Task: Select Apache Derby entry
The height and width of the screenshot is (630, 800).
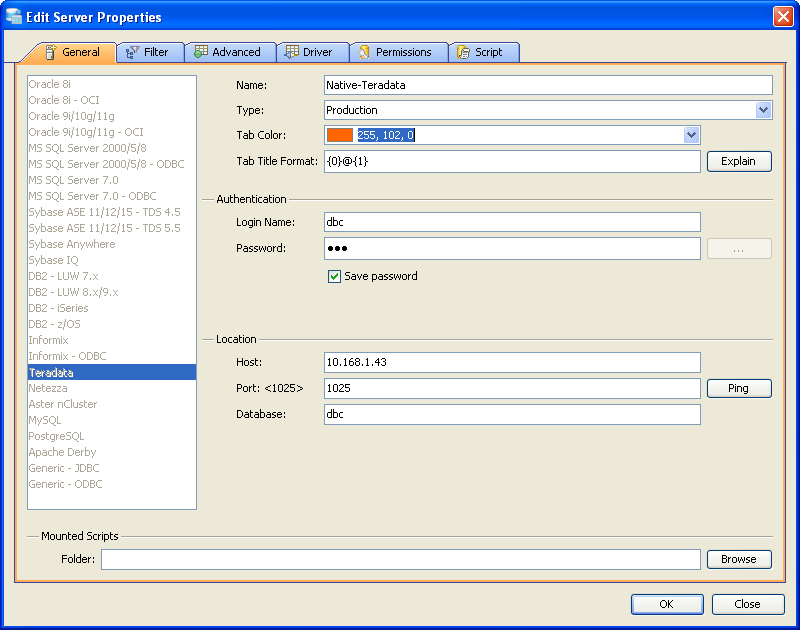Action: point(112,452)
